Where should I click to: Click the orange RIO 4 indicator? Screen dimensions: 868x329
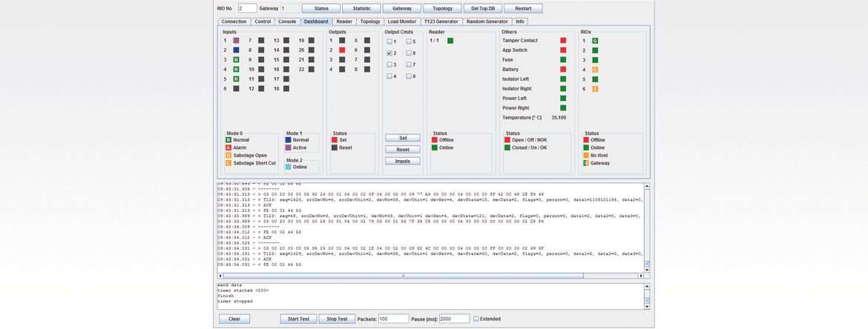tap(595, 69)
